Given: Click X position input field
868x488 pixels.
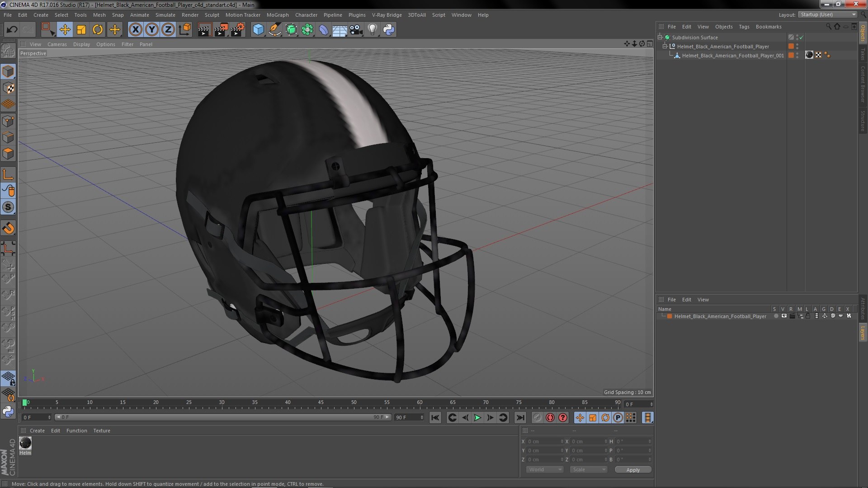Looking at the screenshot, I should pyautogui.click(x=544, y=441).
